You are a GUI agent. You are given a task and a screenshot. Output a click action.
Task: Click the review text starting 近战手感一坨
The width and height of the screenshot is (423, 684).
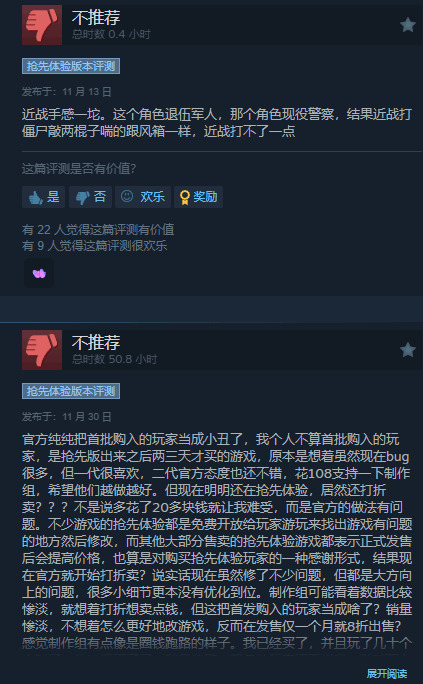(217, 123)
